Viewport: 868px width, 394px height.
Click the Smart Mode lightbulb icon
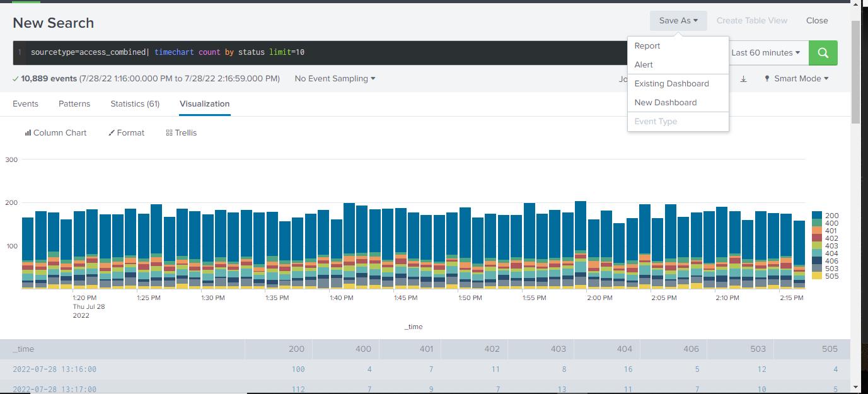point(767,79)
